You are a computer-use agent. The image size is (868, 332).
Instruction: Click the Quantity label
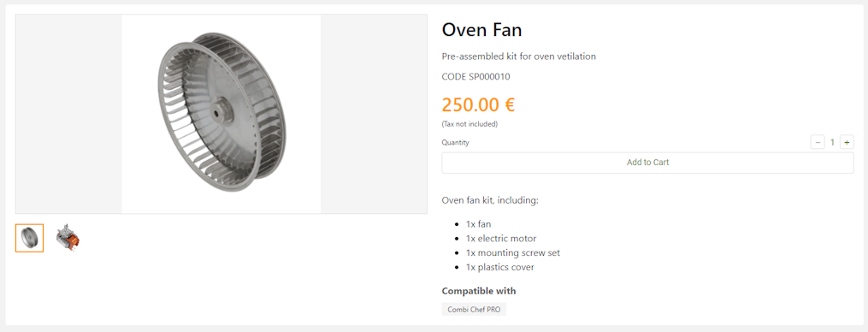455,142
